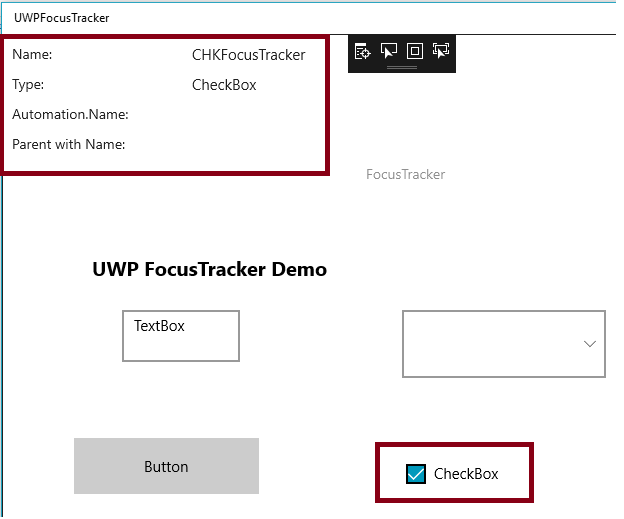Click the UWP FocusTracker Demo heading

pyautogui.click(x=209, y=270)
